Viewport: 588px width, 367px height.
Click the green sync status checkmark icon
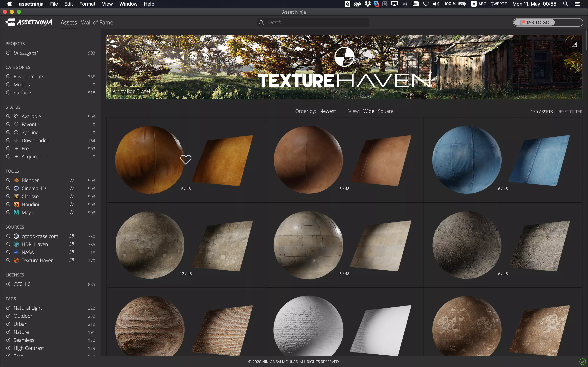click(x=582, y=362)
